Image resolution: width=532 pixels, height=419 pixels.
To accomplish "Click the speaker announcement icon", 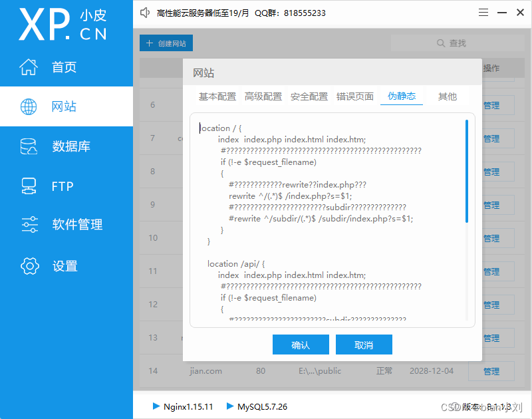I will 145,13.
